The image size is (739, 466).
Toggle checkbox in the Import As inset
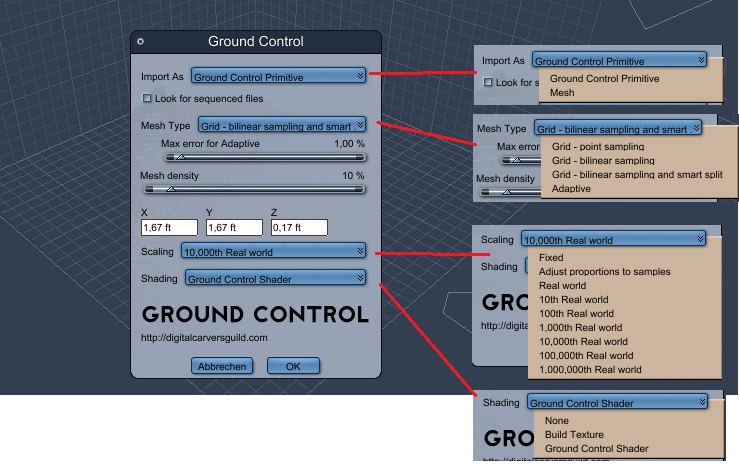point(488,82)
